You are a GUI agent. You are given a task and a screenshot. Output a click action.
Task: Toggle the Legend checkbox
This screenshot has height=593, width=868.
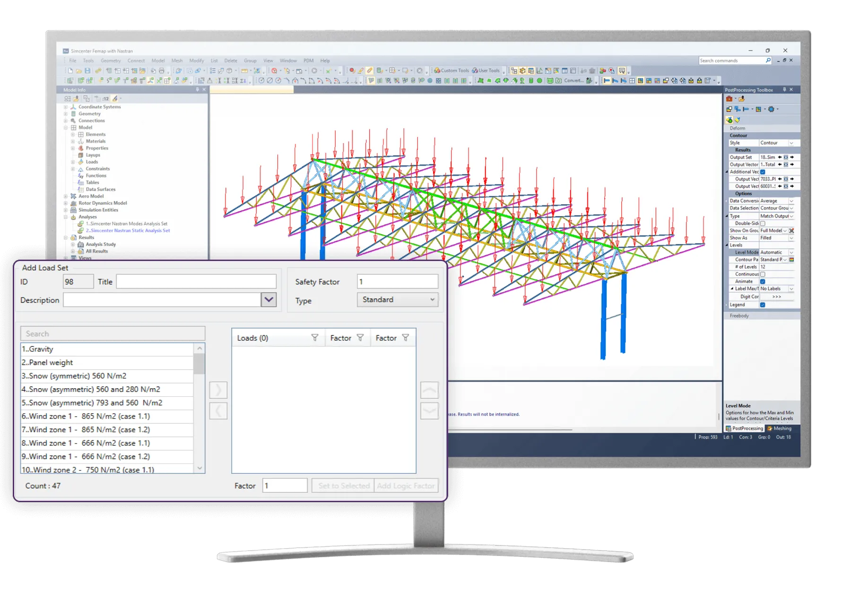coord(763,305)
